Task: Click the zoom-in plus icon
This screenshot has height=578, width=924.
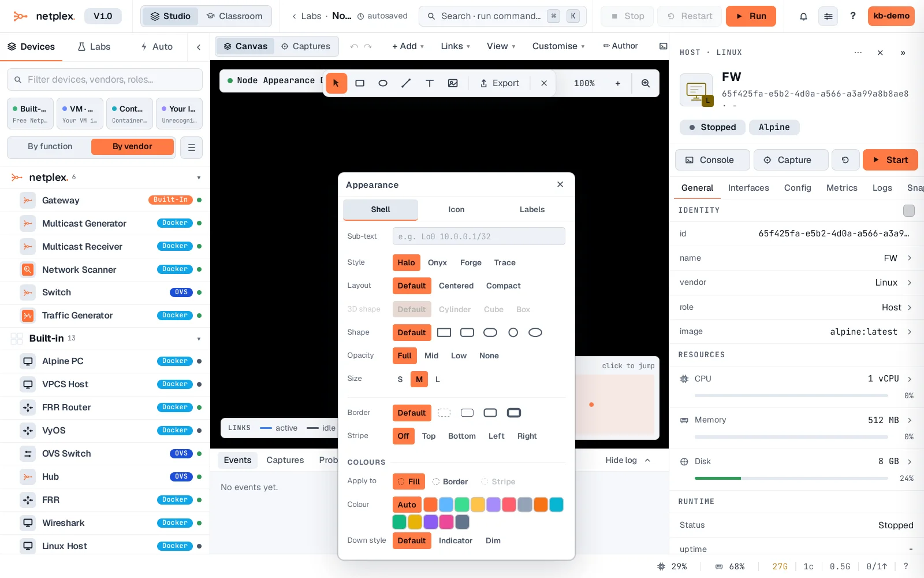Action: 617,83
